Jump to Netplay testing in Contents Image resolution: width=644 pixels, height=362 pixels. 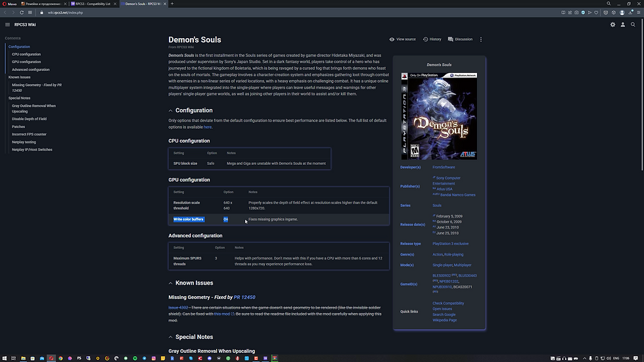point(24,142)
